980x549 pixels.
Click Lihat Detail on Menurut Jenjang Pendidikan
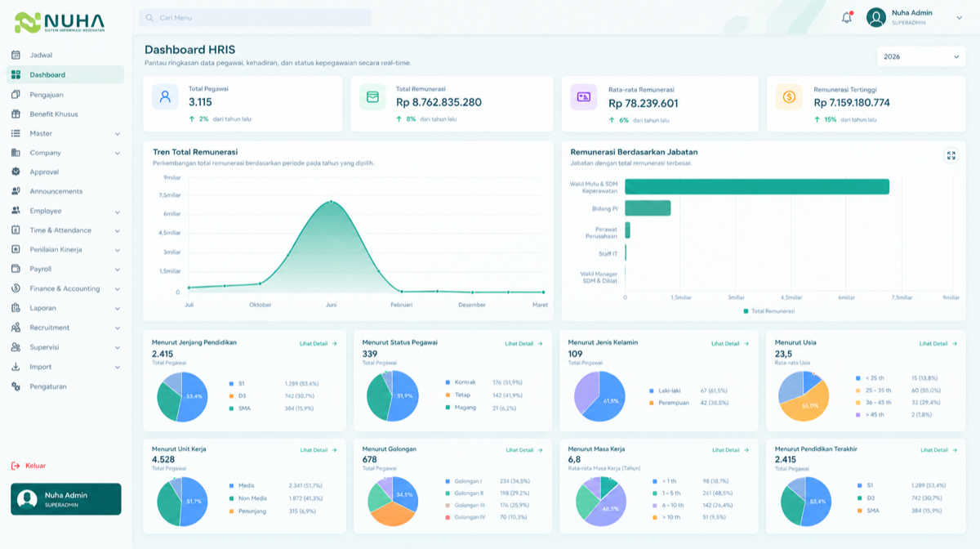point(318,344)
